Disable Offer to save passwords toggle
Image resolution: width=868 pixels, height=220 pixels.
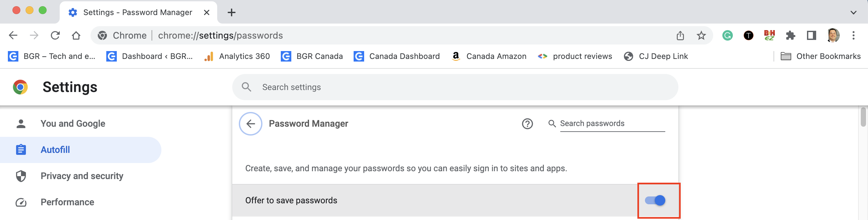point(655,200)
